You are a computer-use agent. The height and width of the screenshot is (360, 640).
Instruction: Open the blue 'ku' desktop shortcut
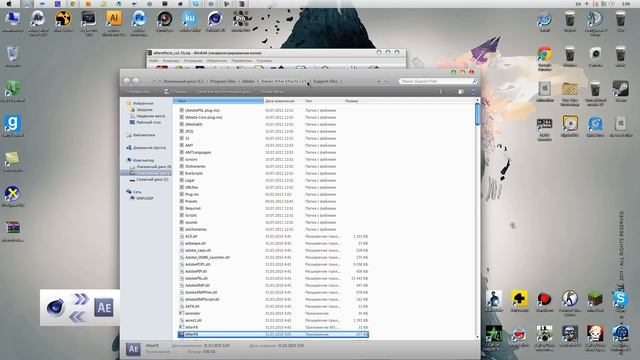[190, 19]
